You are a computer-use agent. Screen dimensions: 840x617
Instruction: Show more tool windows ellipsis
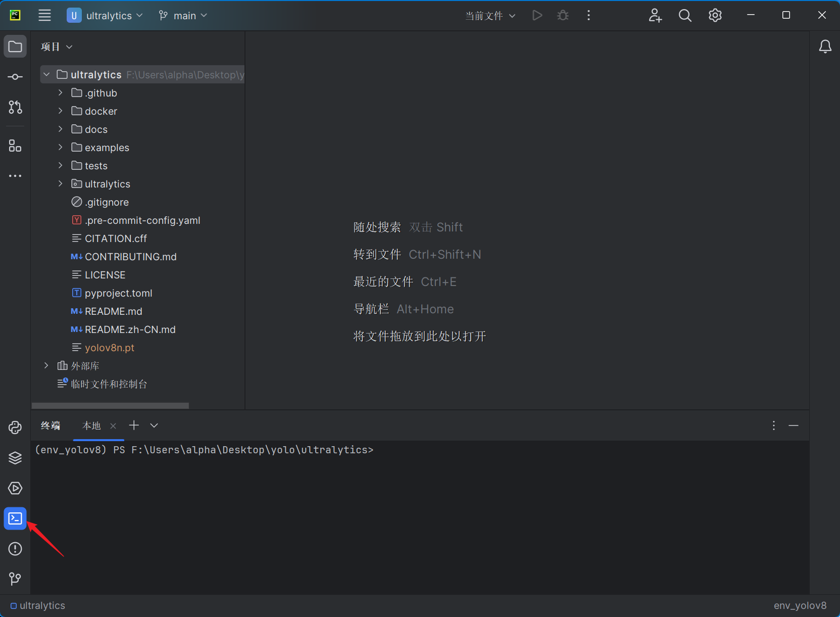click(x=15, y=176)
